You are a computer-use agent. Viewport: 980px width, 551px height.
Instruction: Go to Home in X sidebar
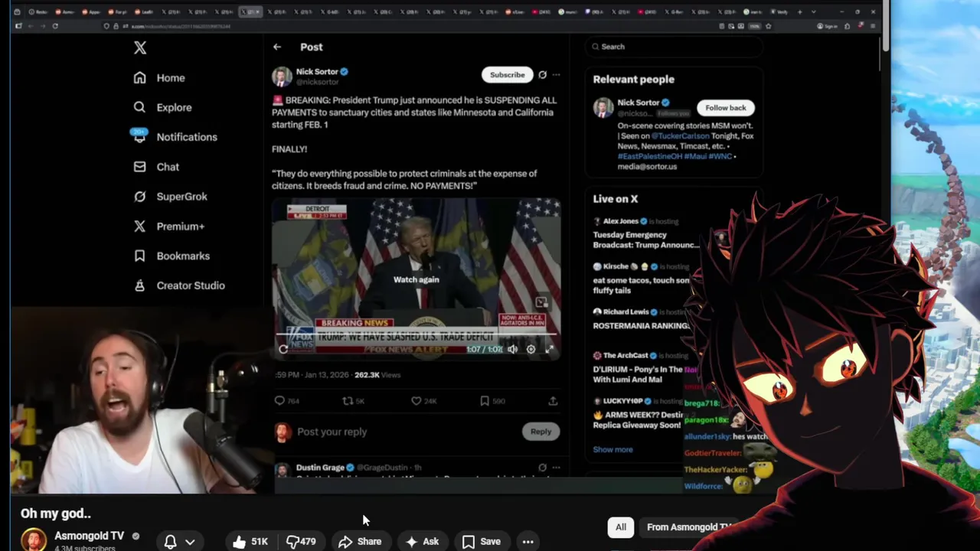pos(159,78)
